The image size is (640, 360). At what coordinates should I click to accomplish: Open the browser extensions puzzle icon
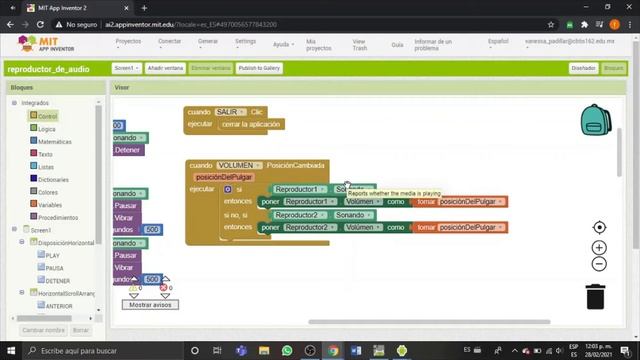[x=584, y=24]
